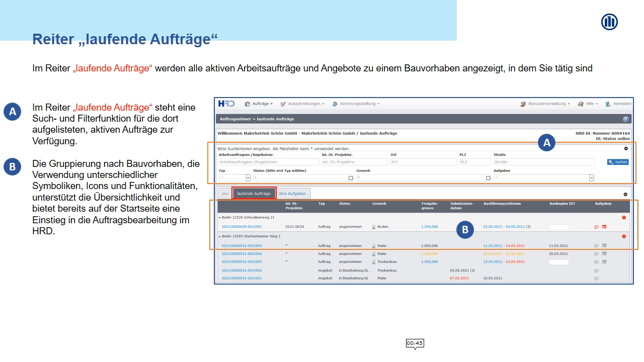Image resolution: width=644 pixels, height=362 pixels.
Task: Open order 2021/0000039-001/001
Action: (242, 227)
